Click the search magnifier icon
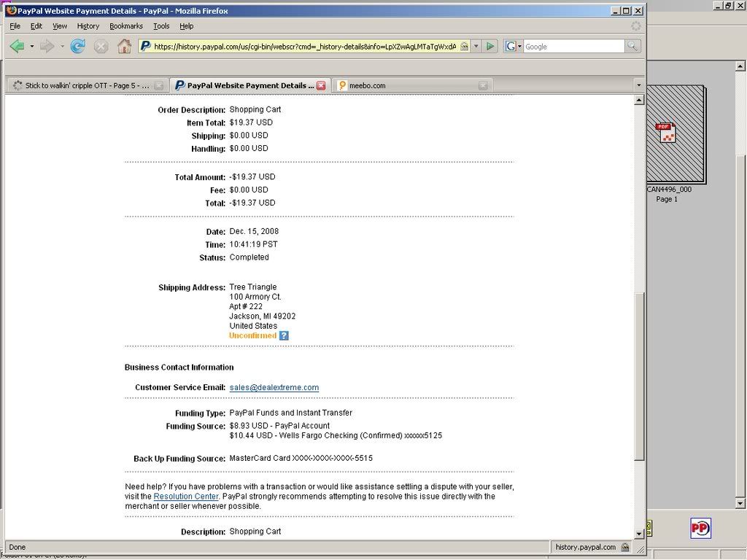 pyautogui.click(x=632, y=46)
